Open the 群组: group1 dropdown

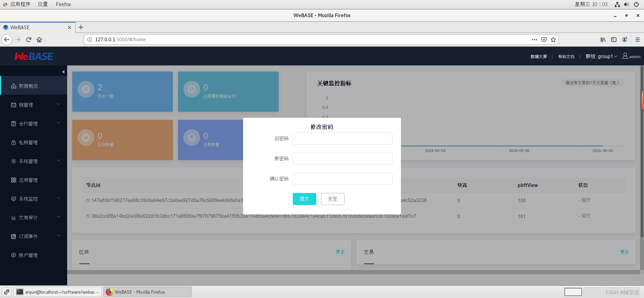pos(601,56)
